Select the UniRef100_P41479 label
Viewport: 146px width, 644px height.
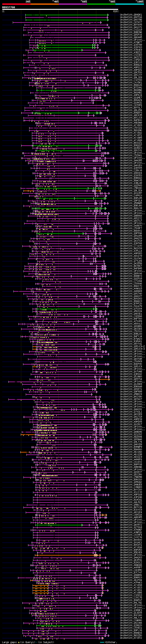point(131,306)
